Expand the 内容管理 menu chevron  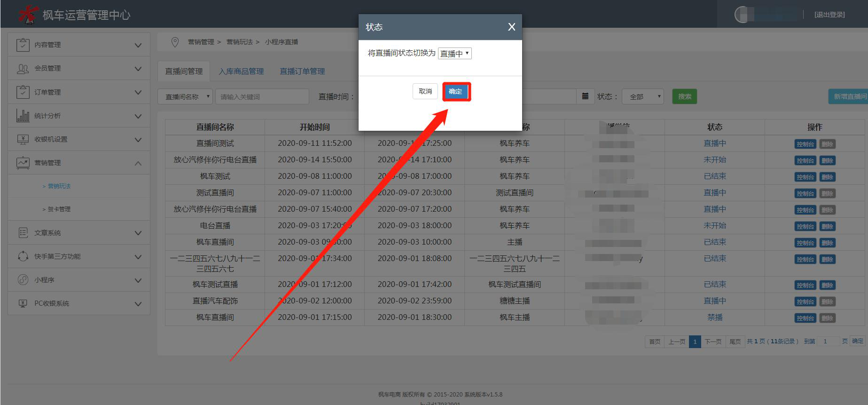[138, 45]
